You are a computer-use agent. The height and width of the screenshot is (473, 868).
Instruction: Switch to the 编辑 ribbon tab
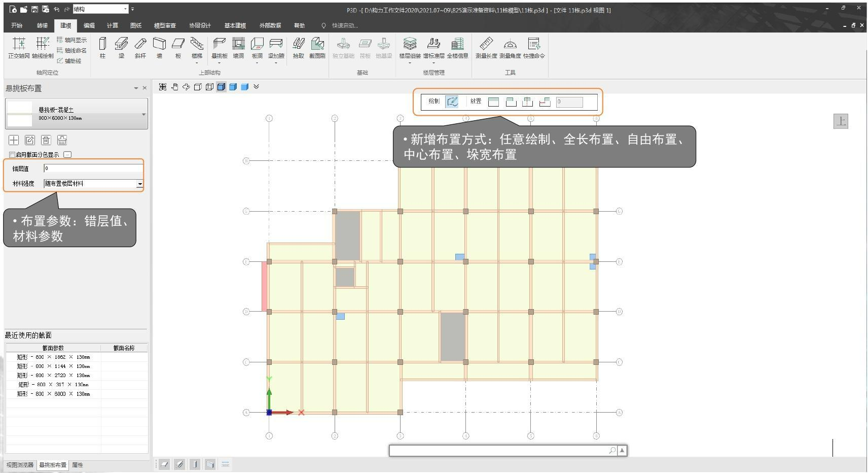[89, 25]
